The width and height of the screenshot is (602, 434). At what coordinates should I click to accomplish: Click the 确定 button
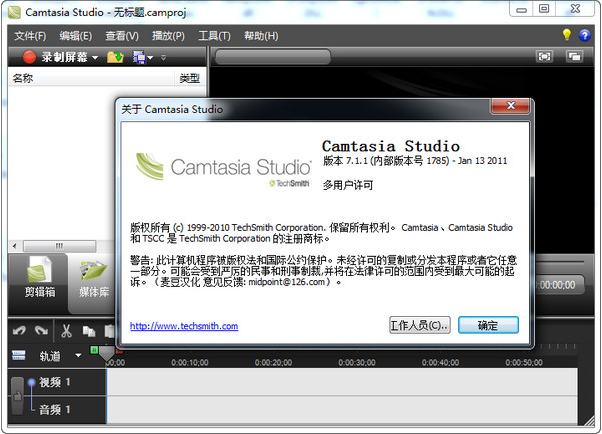click(488, 325)
